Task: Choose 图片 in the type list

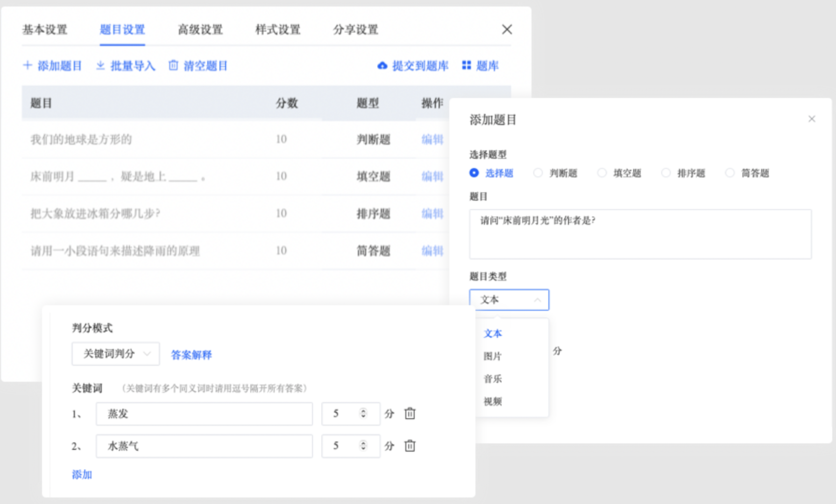Action: [x=493, y=356]
